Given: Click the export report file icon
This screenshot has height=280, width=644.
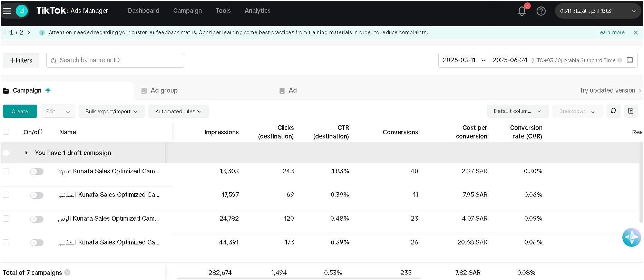Looking at the screenshot, I should [631, 111].
